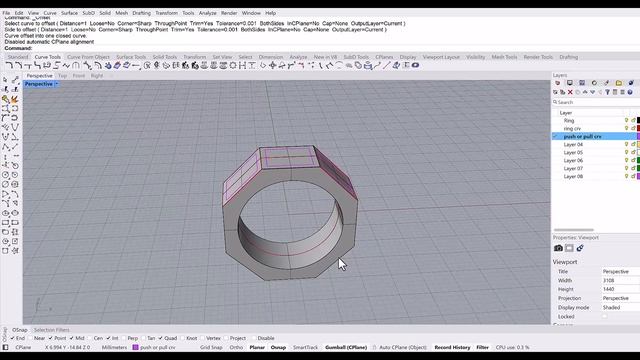Click the funnel Filter icon in Layers panel
The image size is (640, 360).
click(x=607, y=92)
